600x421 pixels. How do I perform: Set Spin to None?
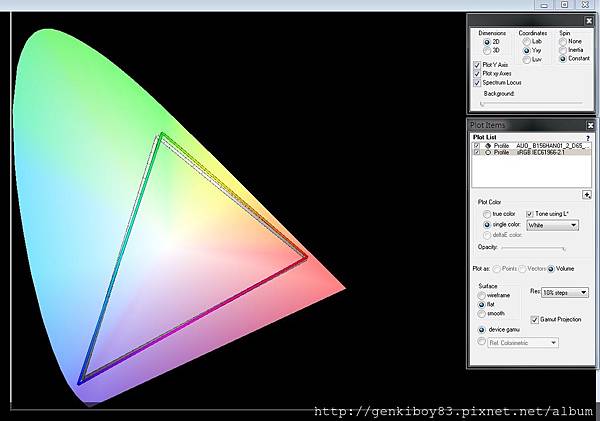pyautogui.click(x=563, y=41)
